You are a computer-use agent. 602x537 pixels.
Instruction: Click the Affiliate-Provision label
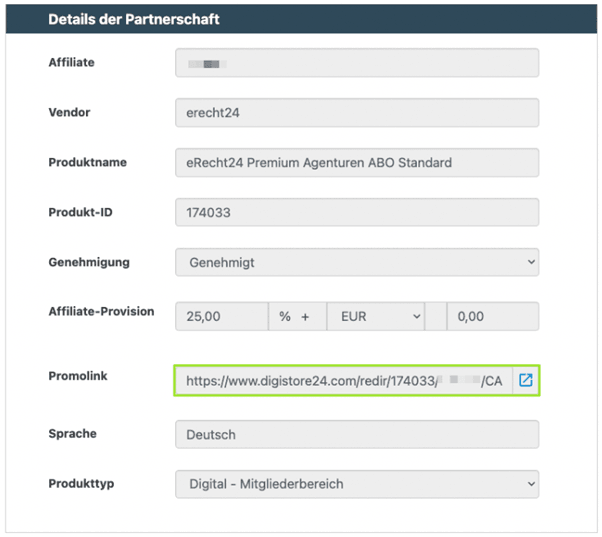(101, 311)
